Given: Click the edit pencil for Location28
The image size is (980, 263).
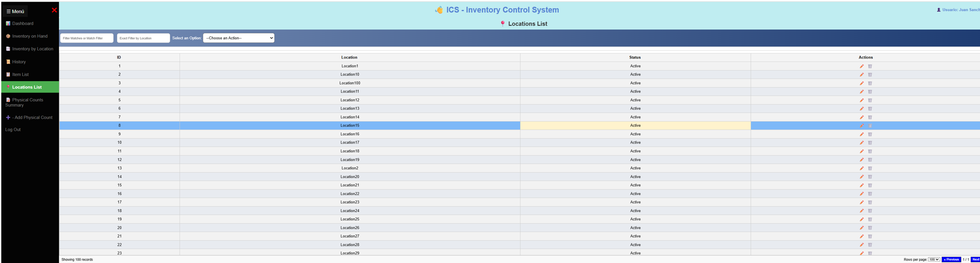Looking at the screenshot, I should (861, 245).
